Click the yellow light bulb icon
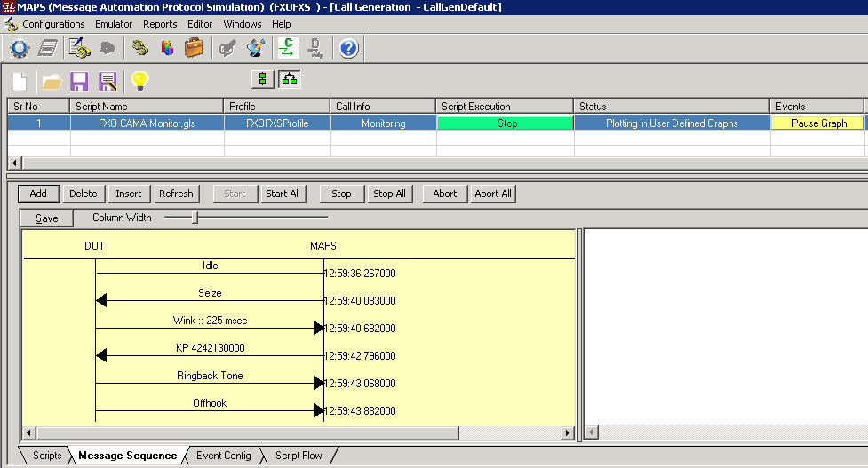 [139, 82]
